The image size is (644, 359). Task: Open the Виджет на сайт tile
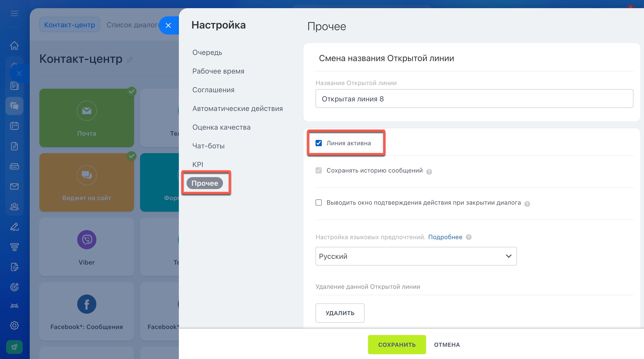tap(87, 182)
